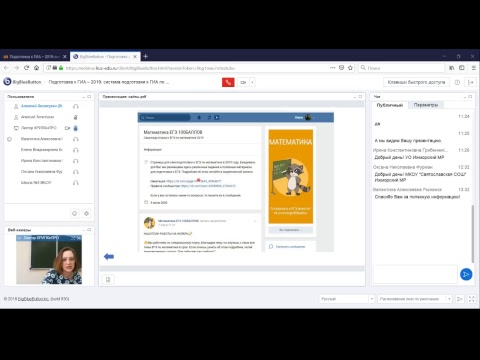
Task: Reload the page in the browser
Action: [x=26, y=68]
